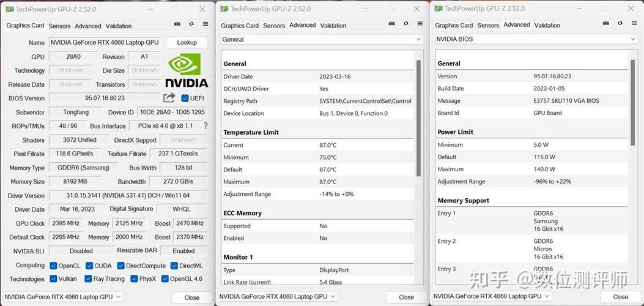This screenshot has height=306, width=644.
Task: Switch to Sensors tab in the Lookup window
Action: point(59,26)
